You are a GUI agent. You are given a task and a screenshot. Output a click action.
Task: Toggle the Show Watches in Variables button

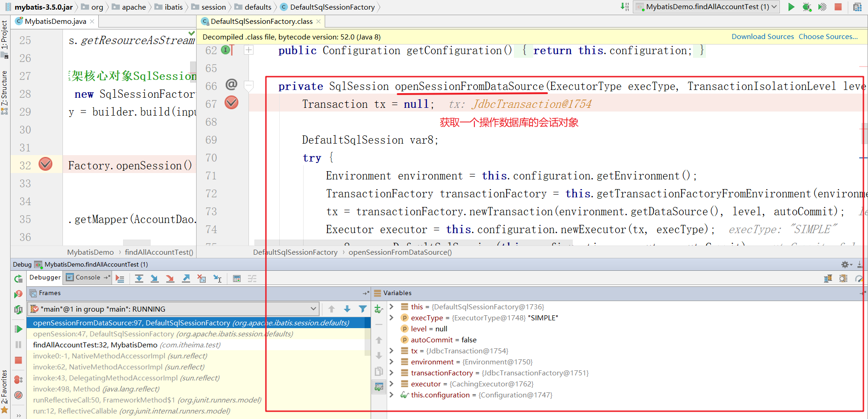coord(379,387)
